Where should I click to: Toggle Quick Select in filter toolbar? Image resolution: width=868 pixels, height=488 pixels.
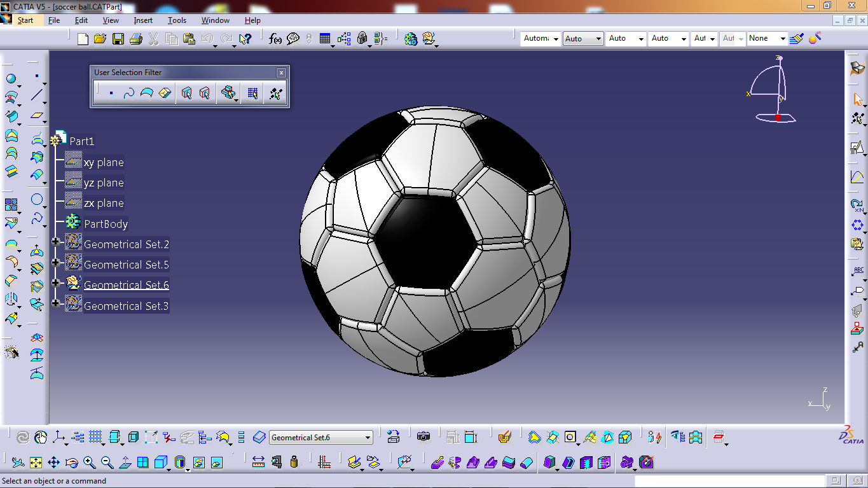point(275,94)
